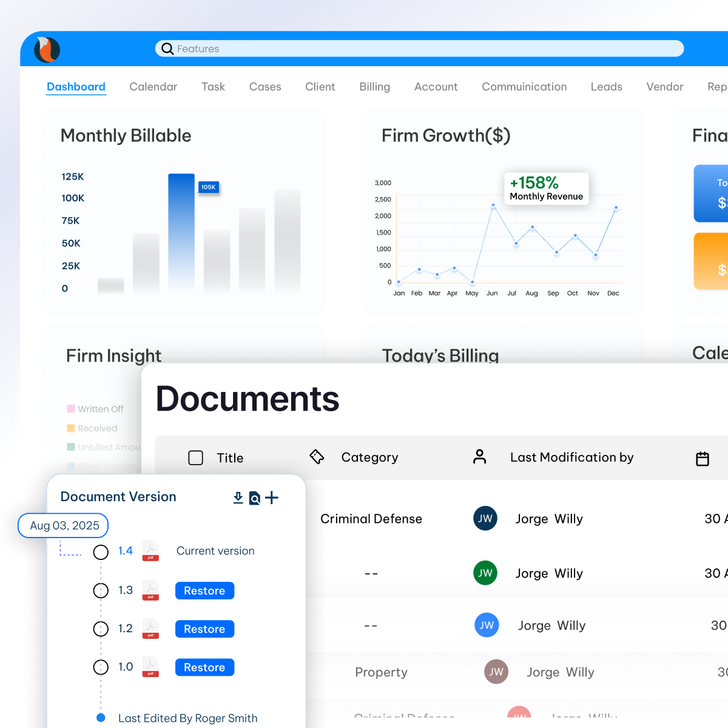Click the person icon beside Last Modification by
The image size is (728, 728).
click(480, 457)
